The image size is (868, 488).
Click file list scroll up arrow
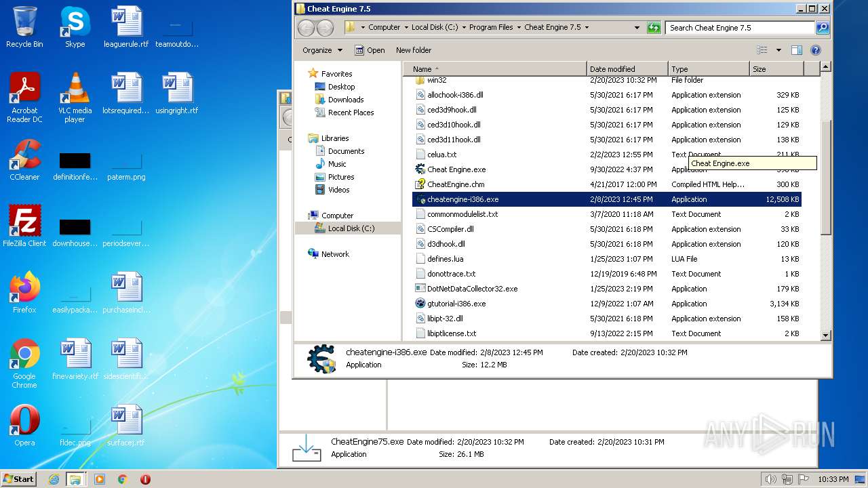pyautogui.click(x=825, y=67)
